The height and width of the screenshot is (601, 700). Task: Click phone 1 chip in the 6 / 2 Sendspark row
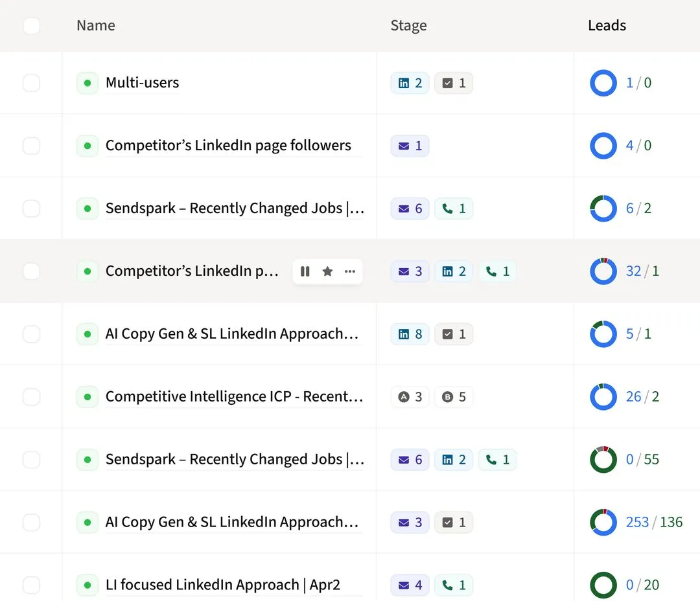pyautogui.click(x=454, y=209)
